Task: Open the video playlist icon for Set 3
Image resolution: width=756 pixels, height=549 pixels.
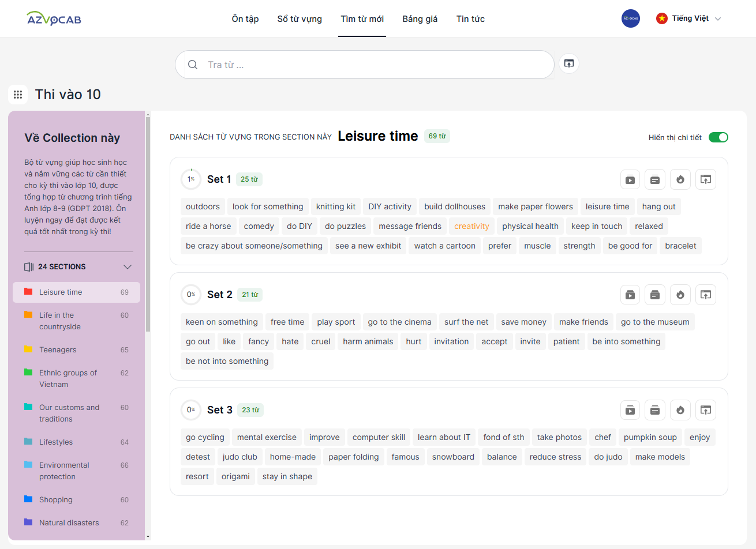Action: (630, 410)
